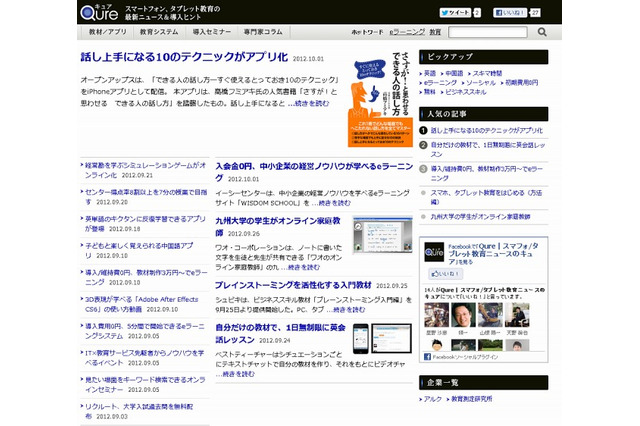The width and height of the screenshot is (640, 426).
Task: Open list item キーワード検索できるオンラインセミナー
Action: tap(145, 384)
